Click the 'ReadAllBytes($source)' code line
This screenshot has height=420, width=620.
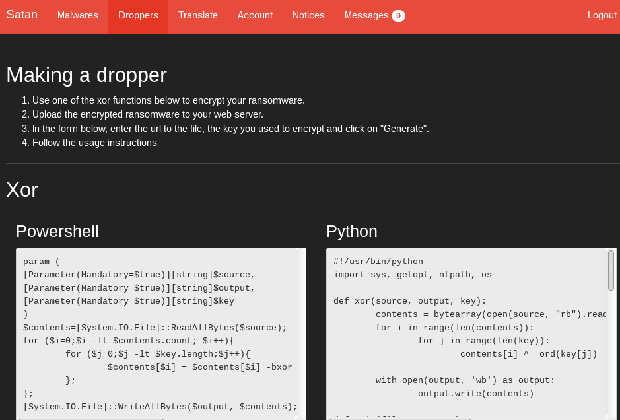click(x=155, y=327)
